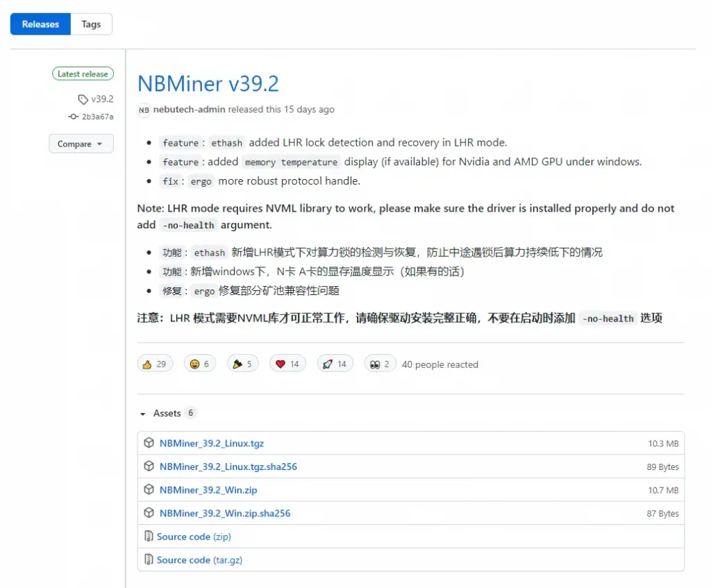Screen dimensions: 711x588
Task: Click the rocket reaction button
Action: 335,364
